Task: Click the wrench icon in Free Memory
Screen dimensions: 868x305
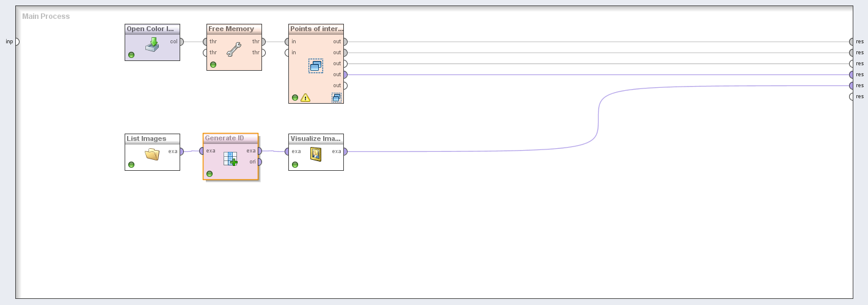Action: pos(234,49)
